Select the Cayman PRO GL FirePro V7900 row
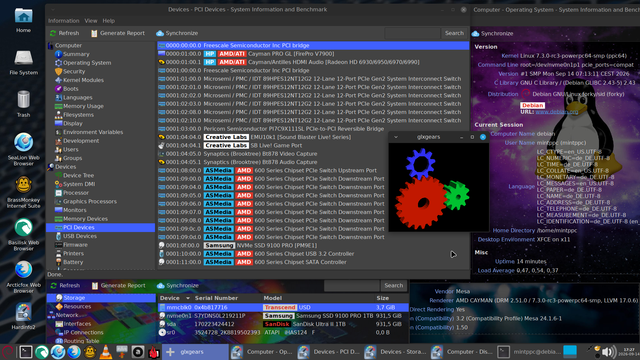Image resolution: width=640 pixels, height=360 pixels. 313,54
